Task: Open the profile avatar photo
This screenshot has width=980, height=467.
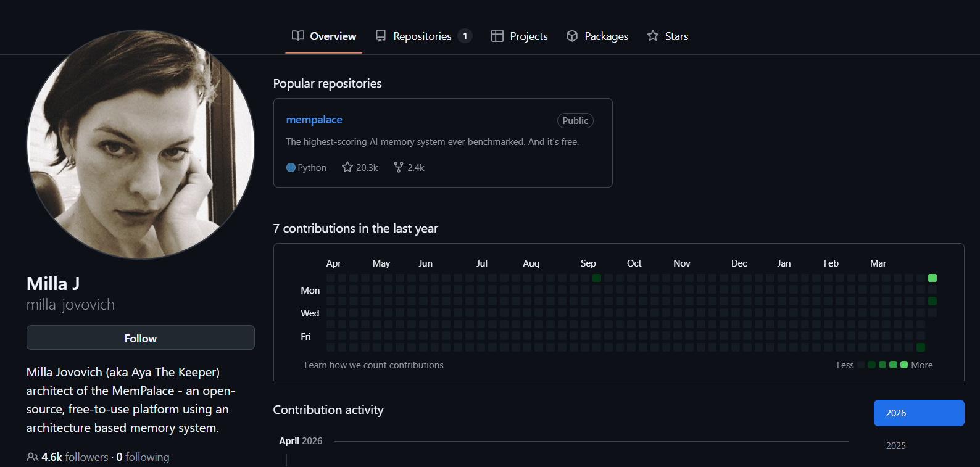Action: [141, 145]
